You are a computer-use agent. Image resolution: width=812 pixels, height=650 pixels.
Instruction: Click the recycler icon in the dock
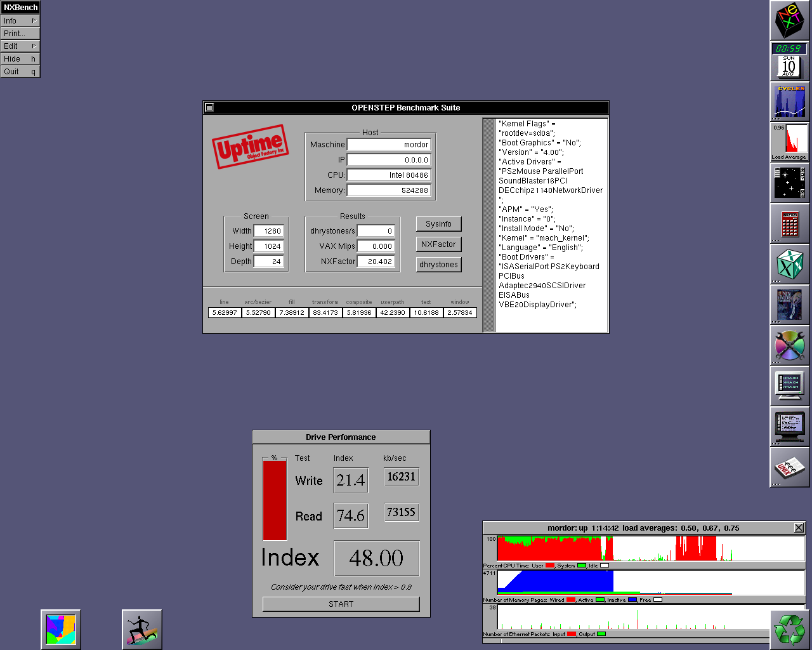[x=789, y=630]
